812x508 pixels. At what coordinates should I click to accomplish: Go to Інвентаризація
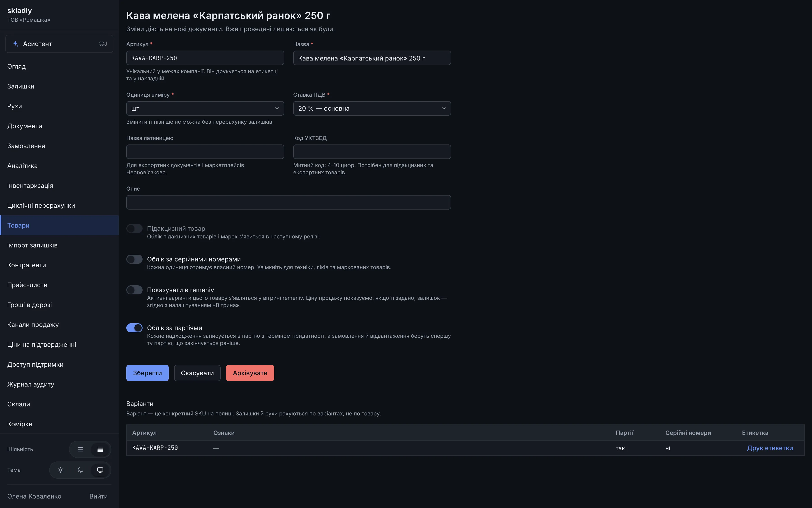coord(59,185)
